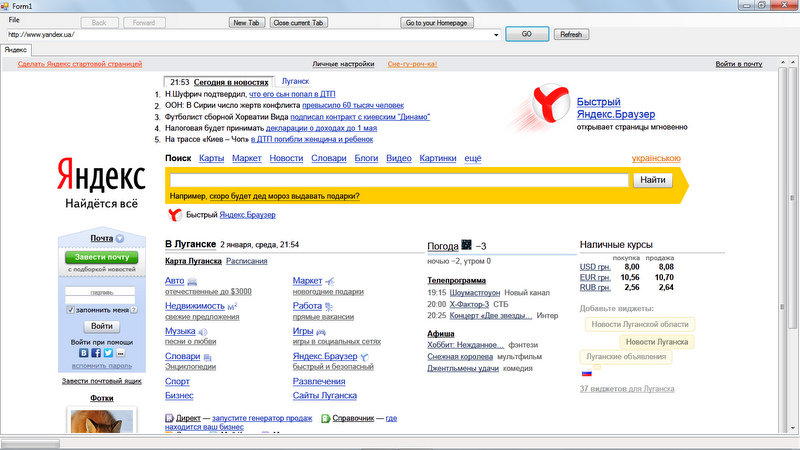Click the small Yandex icon below the search bar
This screenshot has height=450, width=800.
point(174,215)
